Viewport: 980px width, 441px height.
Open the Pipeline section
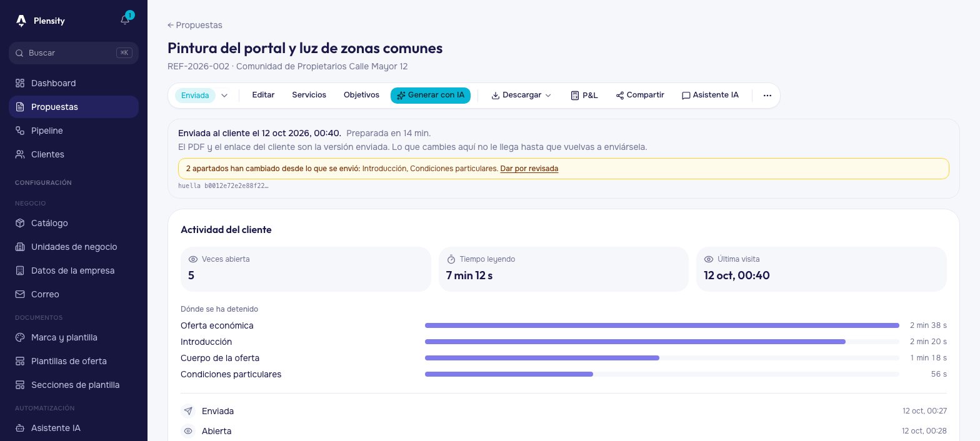tap(74, 131)
